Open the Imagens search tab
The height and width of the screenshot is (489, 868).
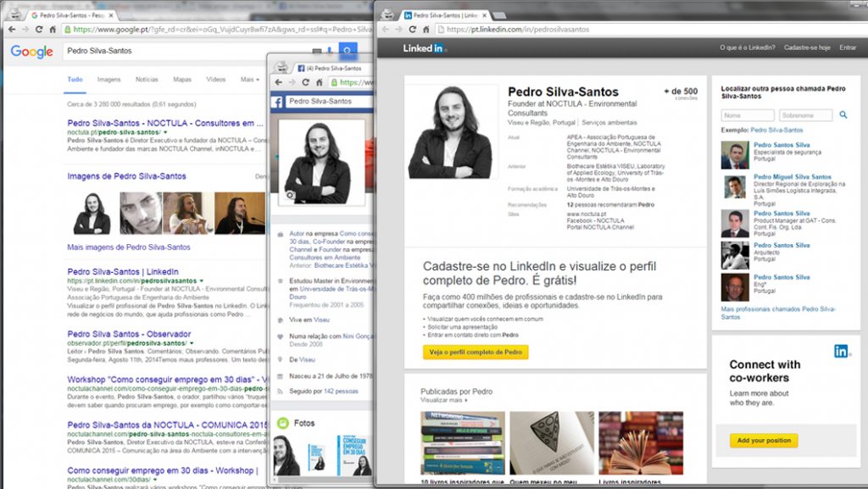click(x=109, y=80)
